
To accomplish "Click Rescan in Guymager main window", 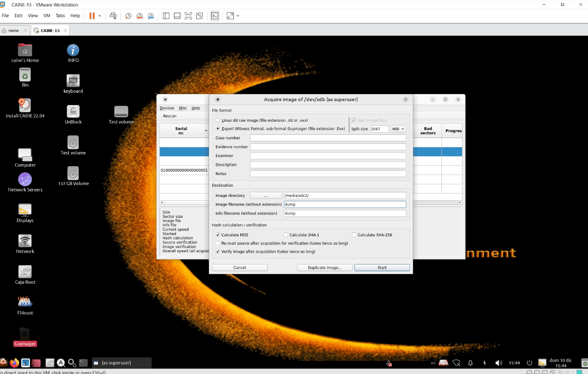I will (170, 116).
